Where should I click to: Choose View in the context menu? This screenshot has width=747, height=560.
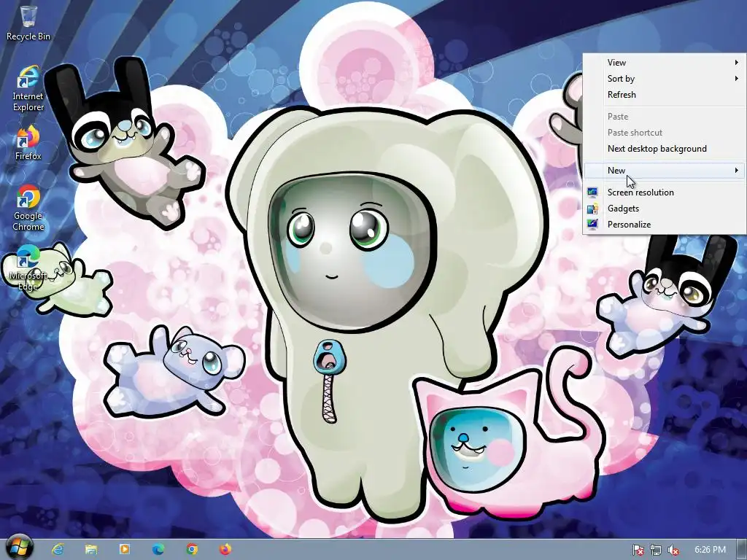click(x=664, y=63)
